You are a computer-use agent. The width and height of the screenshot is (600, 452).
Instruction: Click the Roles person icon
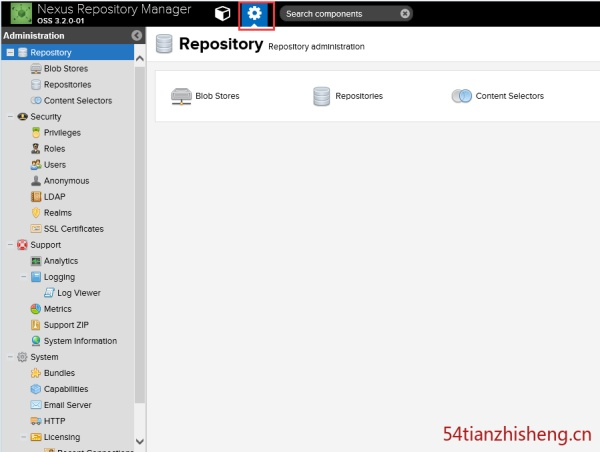pos(36,148)
